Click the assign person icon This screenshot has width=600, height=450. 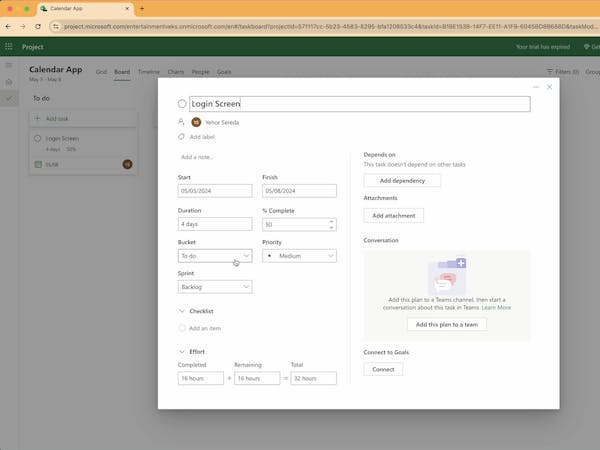point(181,122)
